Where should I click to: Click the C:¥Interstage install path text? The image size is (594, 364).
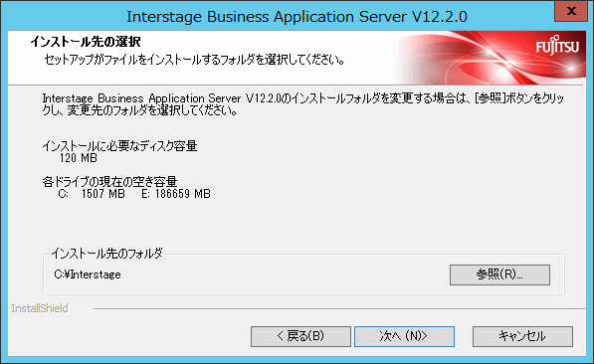pos(88,274)
